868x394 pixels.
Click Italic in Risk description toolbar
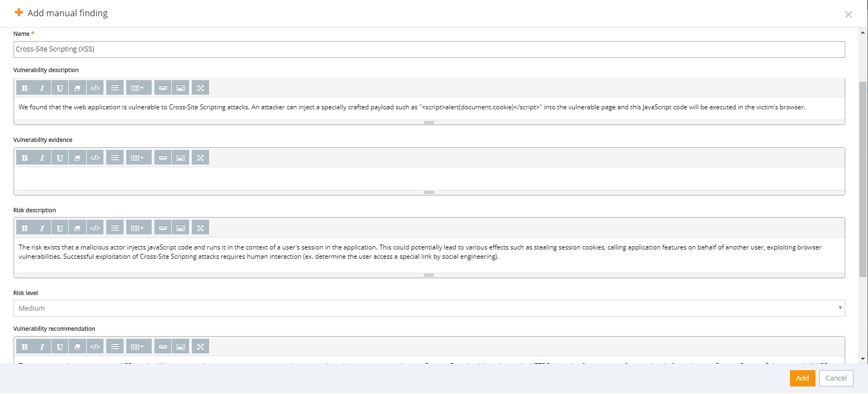click(42, 228)
